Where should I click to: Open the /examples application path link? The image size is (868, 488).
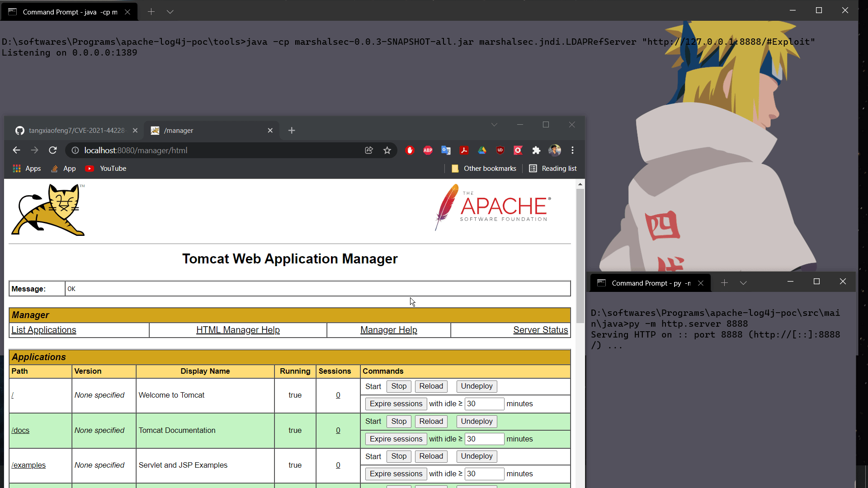click(x=28, y=465)
